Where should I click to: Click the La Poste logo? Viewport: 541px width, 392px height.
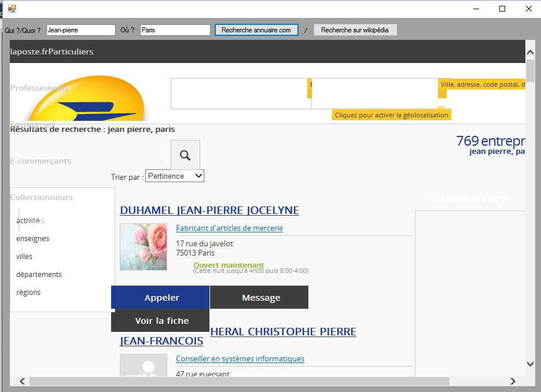coord(87,98)
